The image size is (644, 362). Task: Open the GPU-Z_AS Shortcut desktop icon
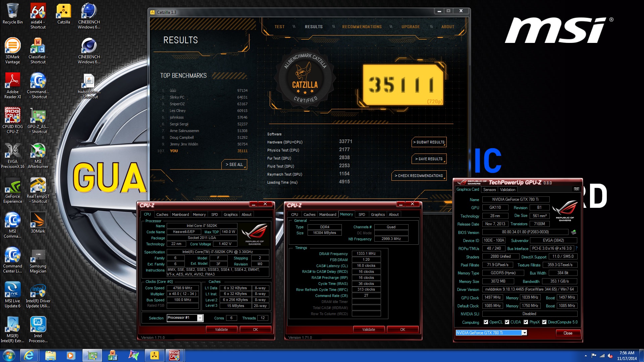pos(38,120)
